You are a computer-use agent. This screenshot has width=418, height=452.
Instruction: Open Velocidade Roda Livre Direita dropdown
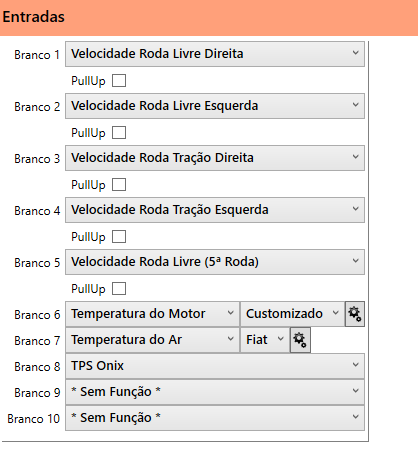(215, 54)
